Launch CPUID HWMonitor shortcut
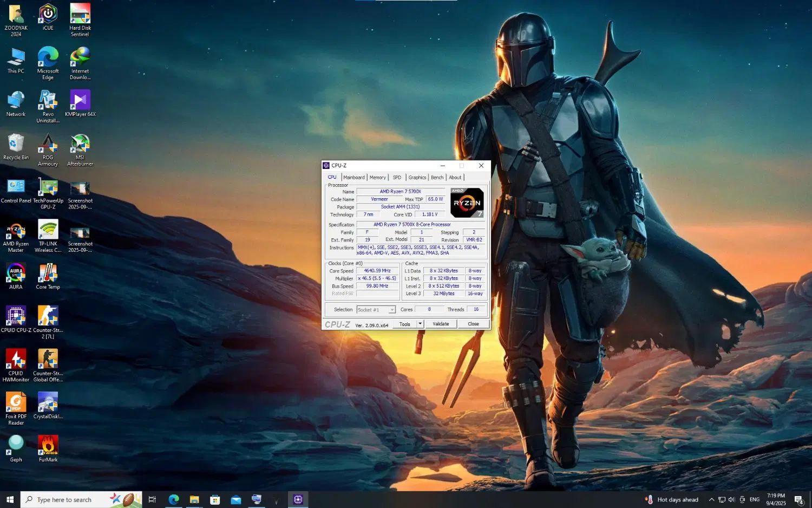The image size is (812, 508). coord(16,367)
